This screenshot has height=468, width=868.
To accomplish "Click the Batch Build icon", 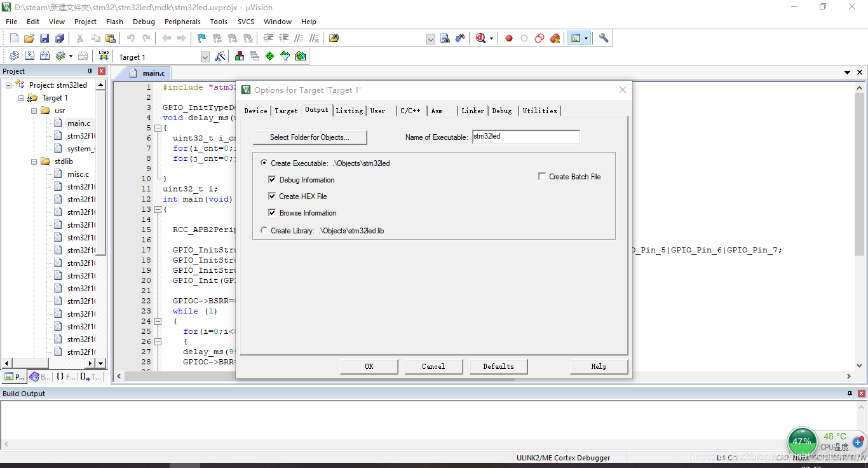I will [60, 56].
